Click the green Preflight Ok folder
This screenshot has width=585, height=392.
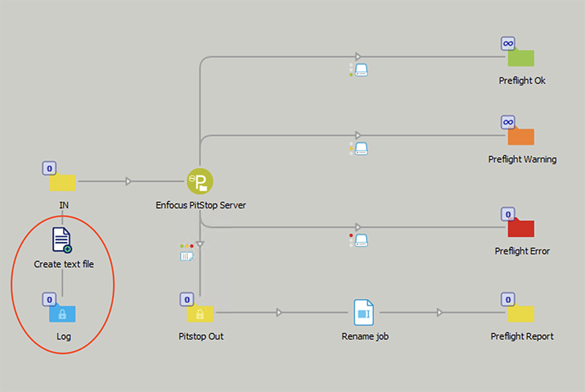click(x=521, y=58)
